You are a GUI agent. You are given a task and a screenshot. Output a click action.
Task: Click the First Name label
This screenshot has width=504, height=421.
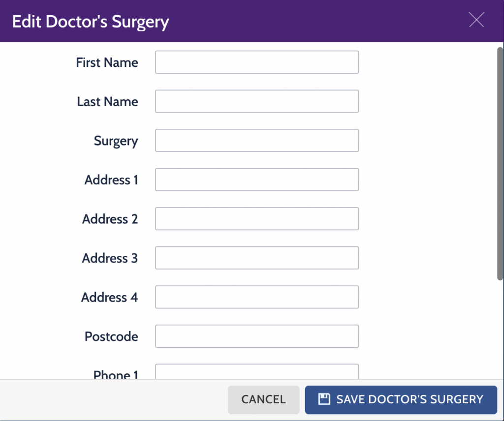click(107, 62)
